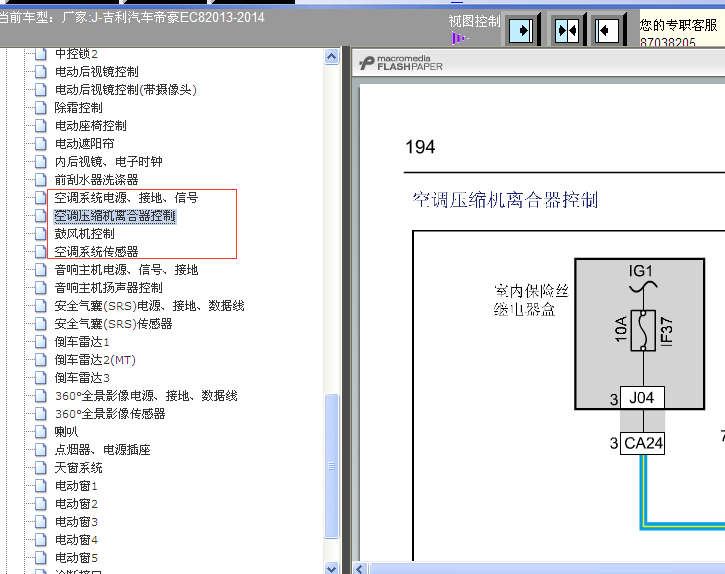The image size is (725, 574).
Task: Select highlighted 空调压缩机离合器控制 entry
Action: 115,216
